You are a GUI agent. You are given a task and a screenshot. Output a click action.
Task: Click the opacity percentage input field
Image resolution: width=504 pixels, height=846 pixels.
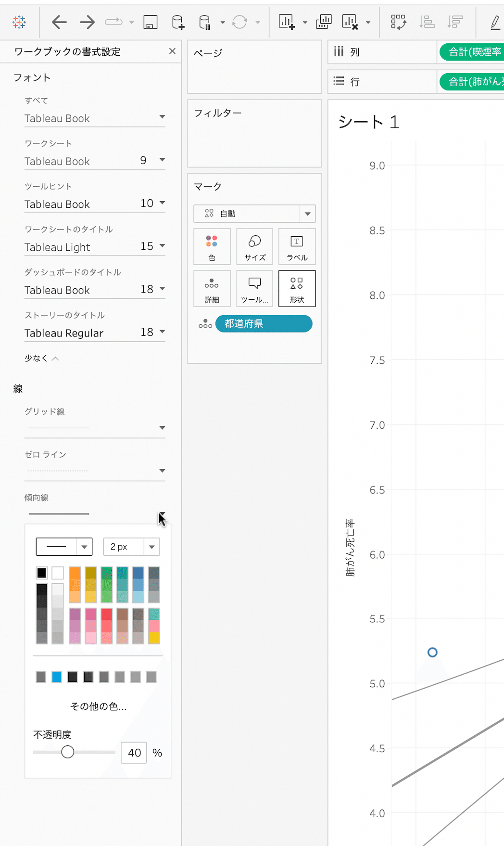(134, 753)
